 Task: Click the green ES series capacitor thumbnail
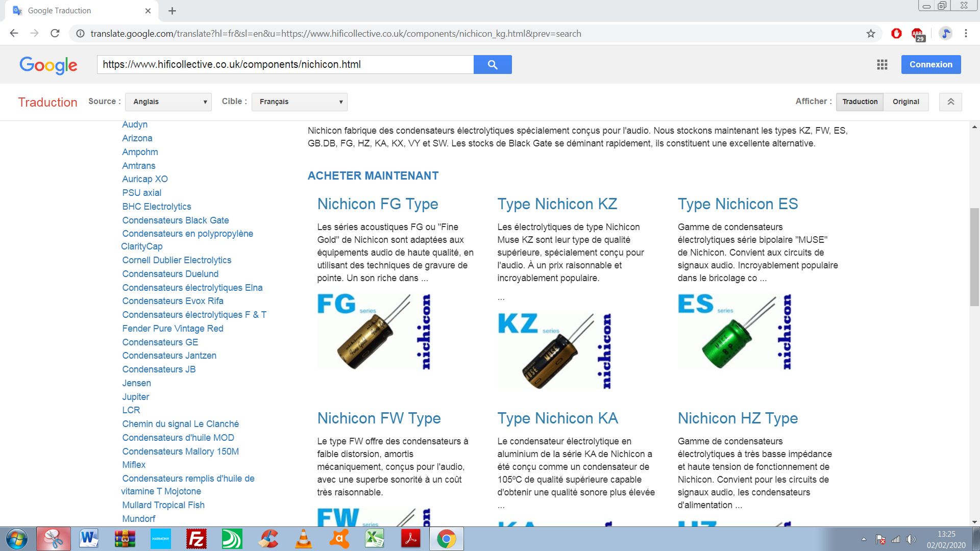pyautogui.click(x=734, y=332)
